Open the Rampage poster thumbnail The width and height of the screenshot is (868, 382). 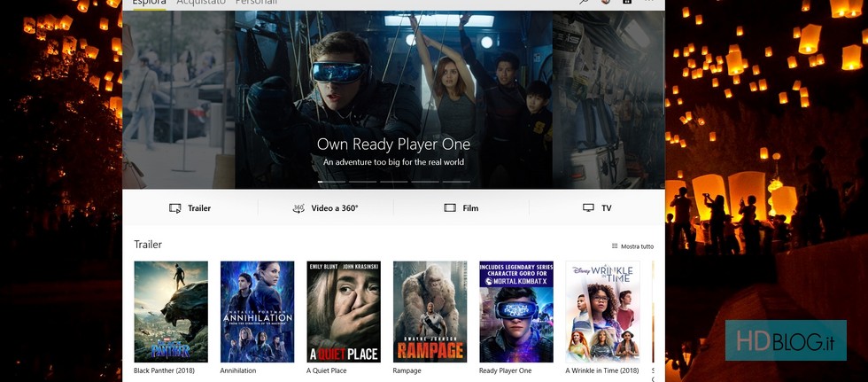430,312
